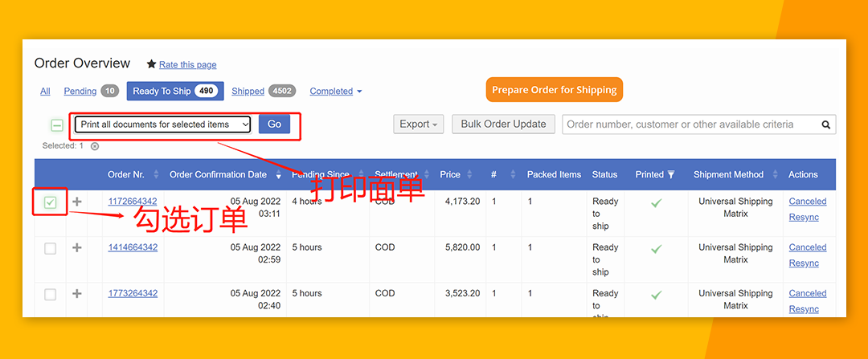Open the Rate this page link

click(x=187, y=65)
